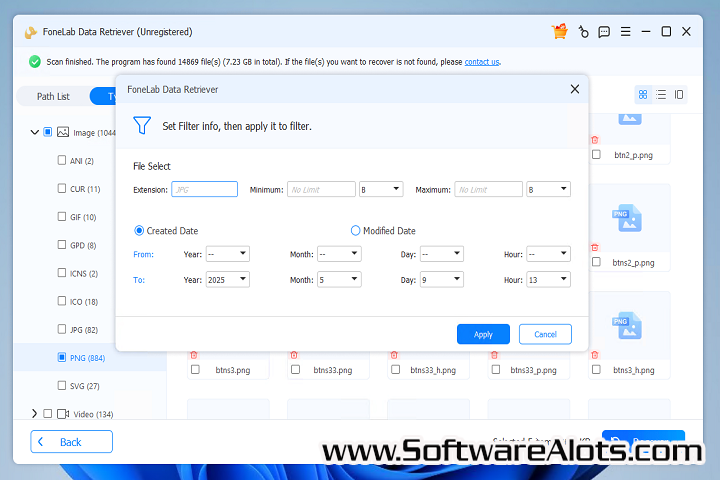Open the To Month dropdown showing 5
The height and width of the screenshot is (480, 720).
coord(339,280)
